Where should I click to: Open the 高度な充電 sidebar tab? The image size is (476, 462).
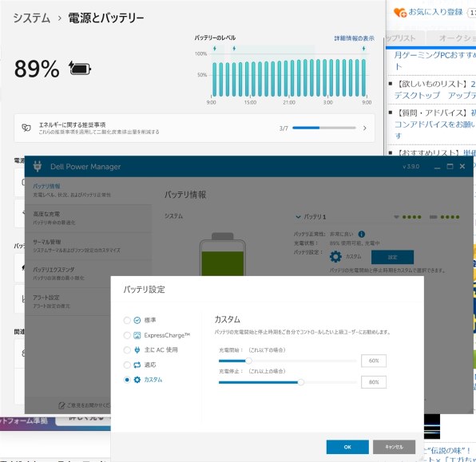coord(88,219)
